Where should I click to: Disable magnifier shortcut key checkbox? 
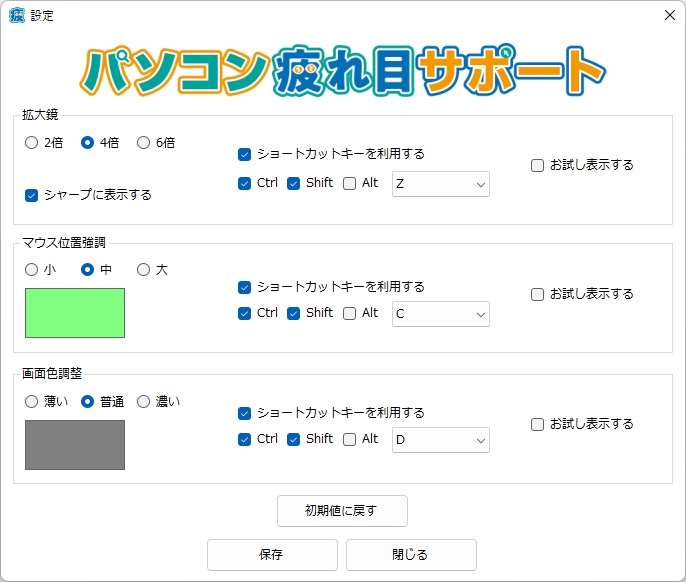244,154
